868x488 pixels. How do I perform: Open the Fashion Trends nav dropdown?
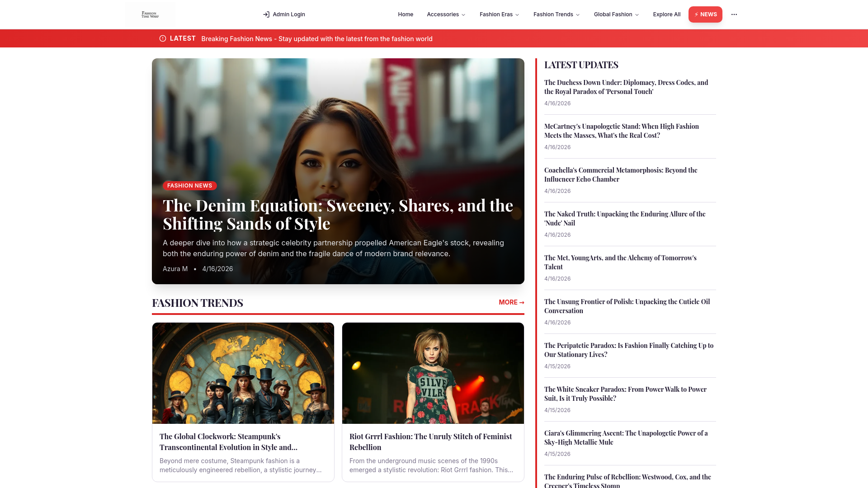click(x=556, y=14)
